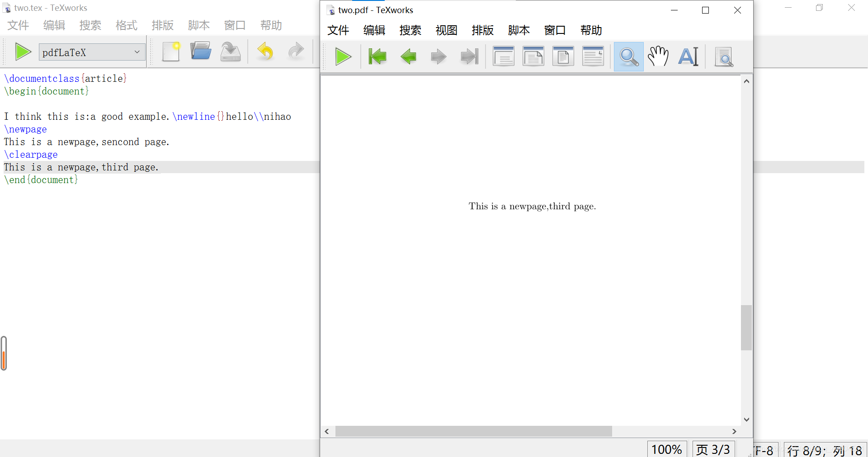Click the Open file folder icon
Viewport: 868px width, 457px height.
click(201, 52)
